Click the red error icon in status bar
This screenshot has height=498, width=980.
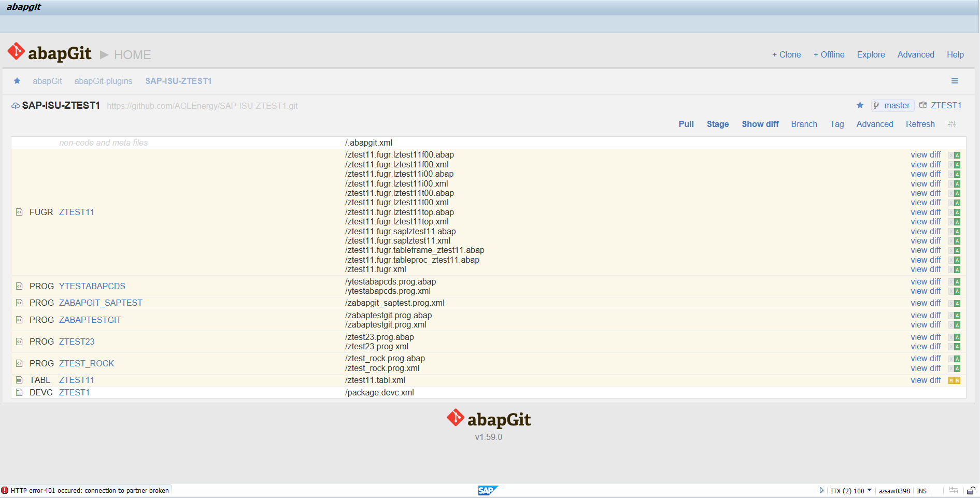point(5,490)
